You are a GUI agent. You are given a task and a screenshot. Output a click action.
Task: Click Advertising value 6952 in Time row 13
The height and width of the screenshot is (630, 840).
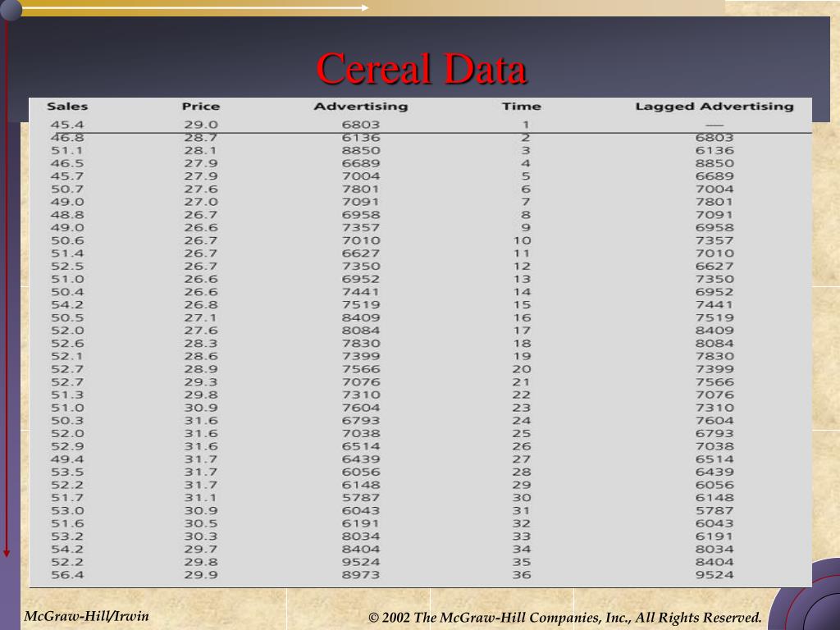pos(361,279)
